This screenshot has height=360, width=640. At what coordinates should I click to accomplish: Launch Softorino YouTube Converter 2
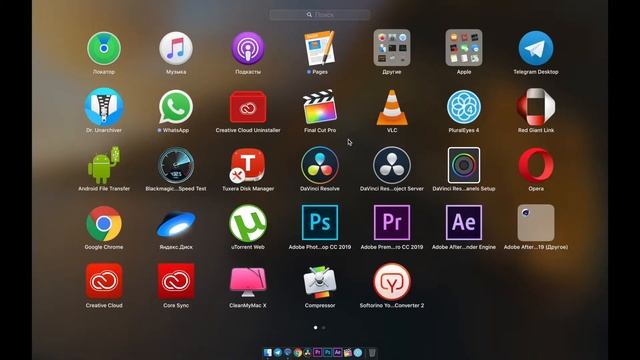pos(392,282)
